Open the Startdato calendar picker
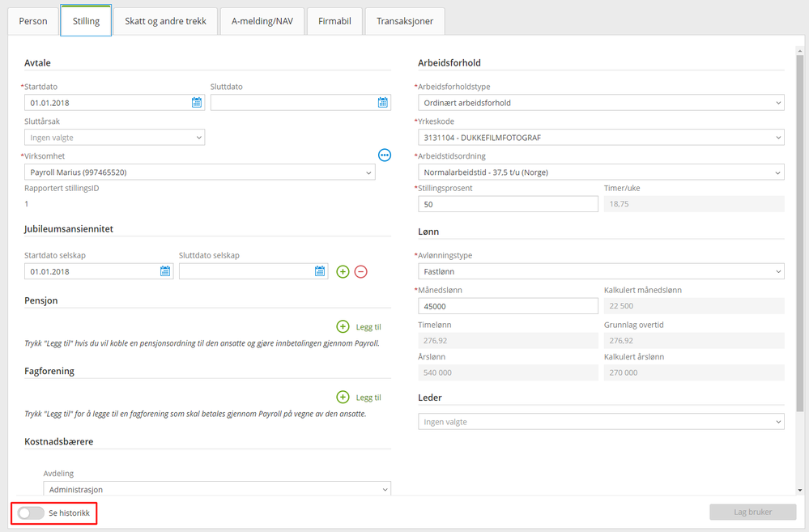 (x=197, y=102)
